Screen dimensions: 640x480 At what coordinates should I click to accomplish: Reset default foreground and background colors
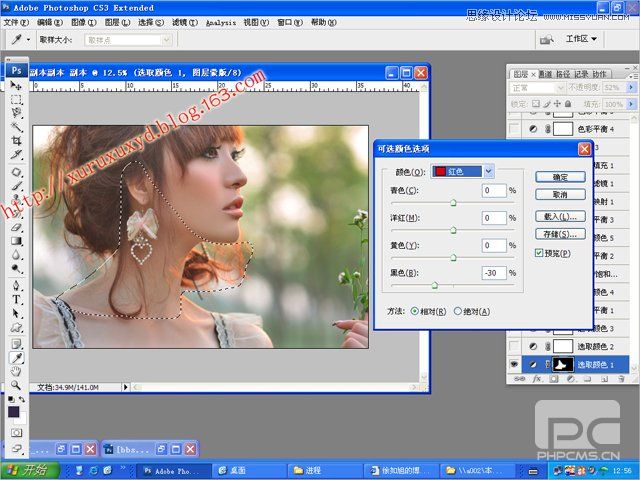11,399
